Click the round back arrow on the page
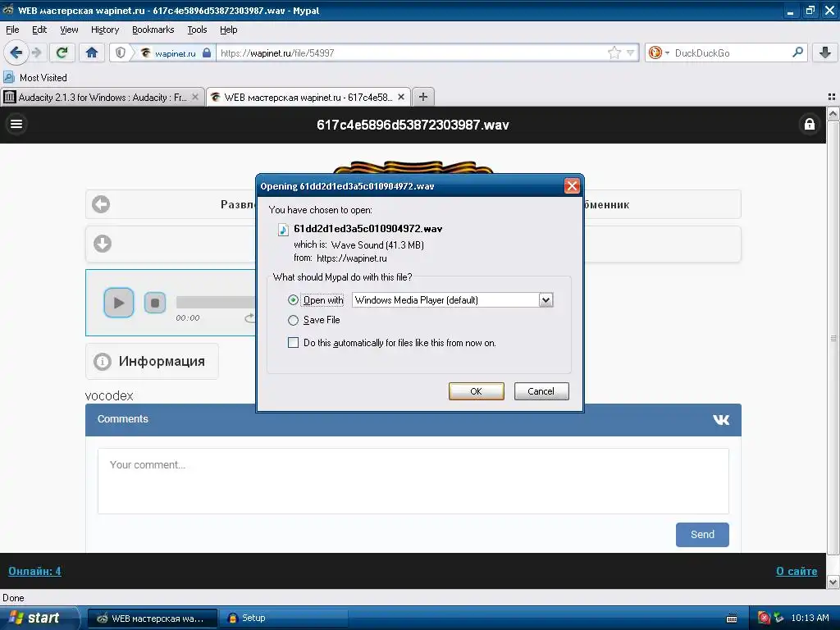The height and width of the screenshot is (630, 840). click(x=101, y=204)
